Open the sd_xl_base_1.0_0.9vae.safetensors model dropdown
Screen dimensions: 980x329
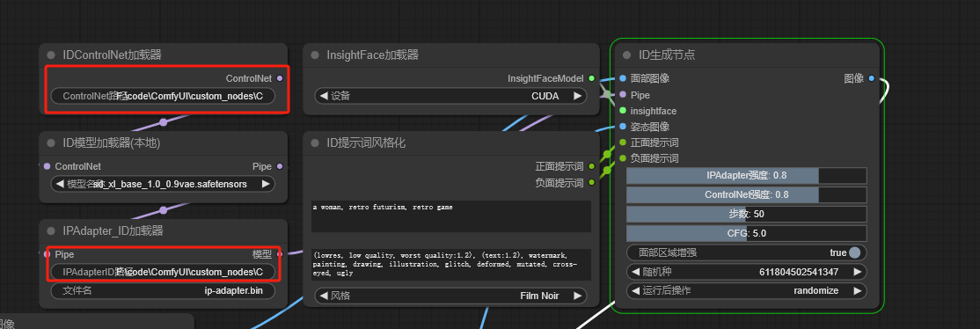[x=163, y=184]
